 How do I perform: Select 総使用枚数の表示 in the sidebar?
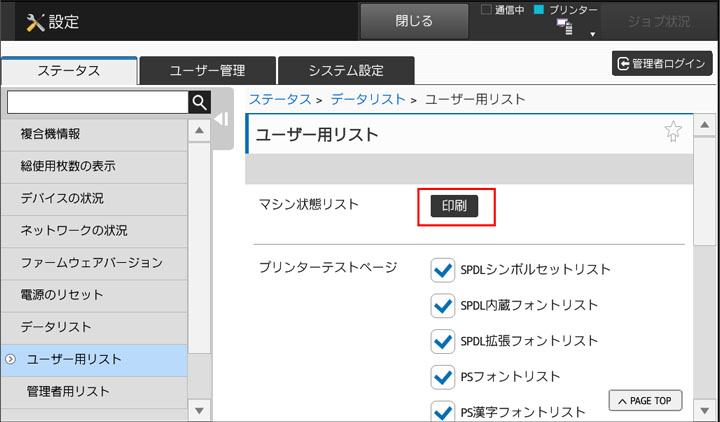click(94, 167)
